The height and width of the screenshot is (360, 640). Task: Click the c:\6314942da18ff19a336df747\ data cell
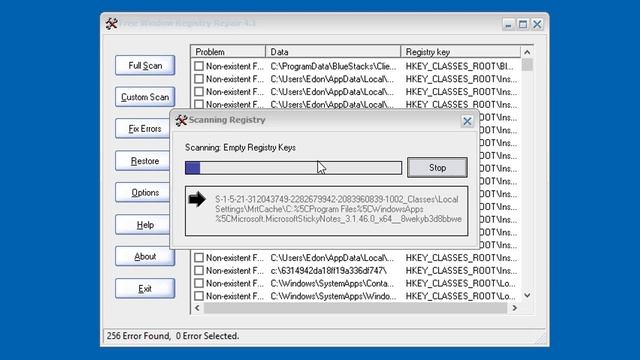(x=328, y=270)
